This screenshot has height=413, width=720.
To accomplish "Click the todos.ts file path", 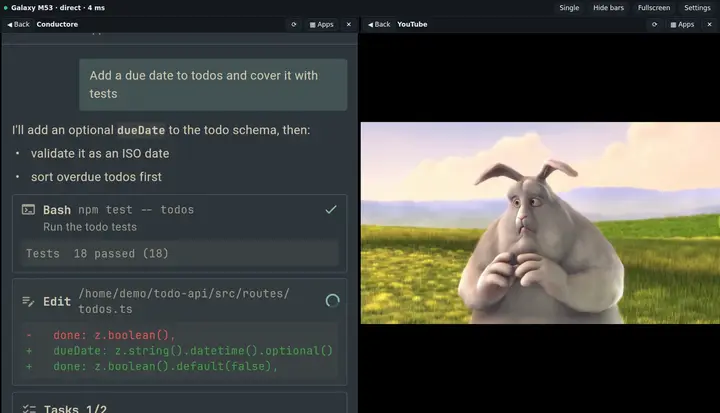I will (184, 301).
